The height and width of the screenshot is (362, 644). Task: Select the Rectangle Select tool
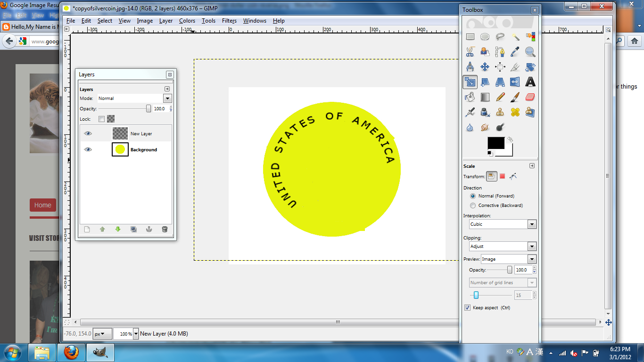coord(470,37)
